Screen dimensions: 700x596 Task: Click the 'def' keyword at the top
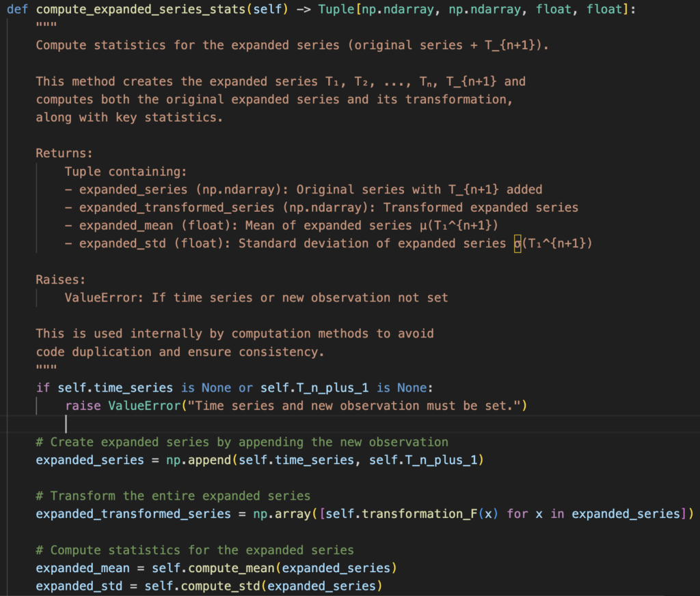[17, 10]
